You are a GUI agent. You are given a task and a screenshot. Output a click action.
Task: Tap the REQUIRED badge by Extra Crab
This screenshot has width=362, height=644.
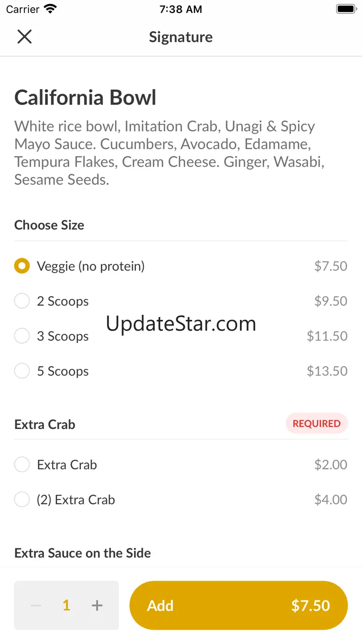(317, 423)
